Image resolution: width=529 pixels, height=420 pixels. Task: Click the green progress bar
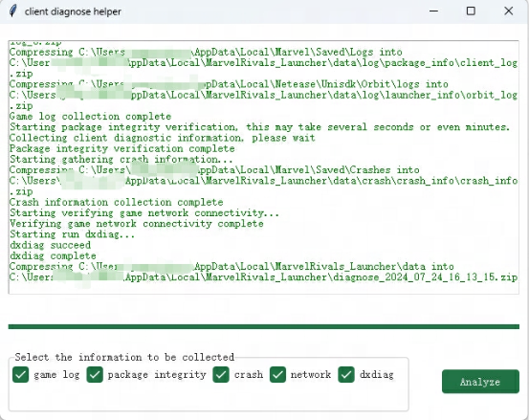pos(263,326)
